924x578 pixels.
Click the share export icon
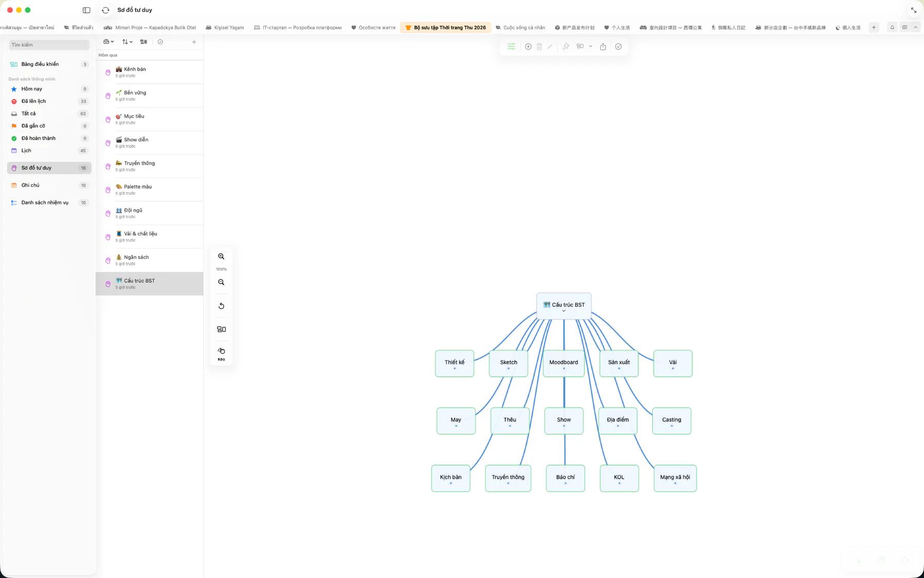click(603, 46)
